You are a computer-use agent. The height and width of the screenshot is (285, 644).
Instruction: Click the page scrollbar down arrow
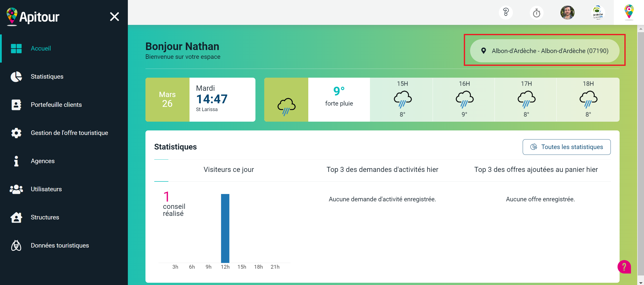(640, 282)
